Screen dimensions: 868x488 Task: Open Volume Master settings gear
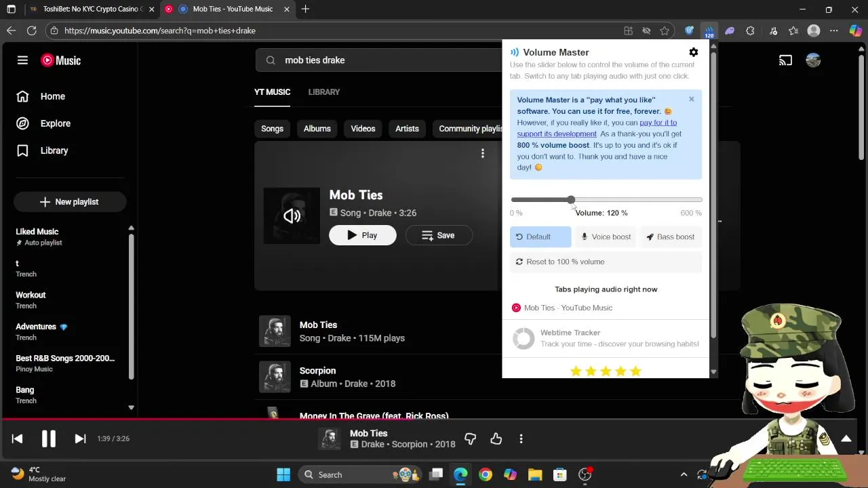pyautogui.click(x=693, y=52)
